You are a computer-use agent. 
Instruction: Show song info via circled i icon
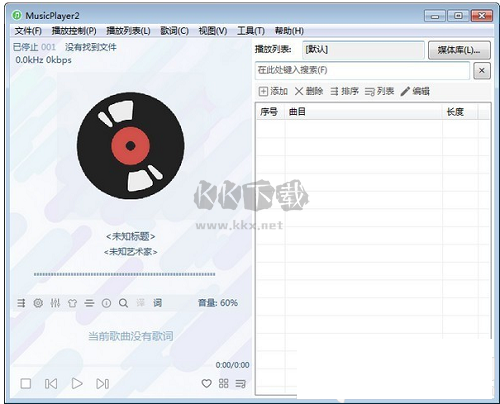click(x=106, y=303)
